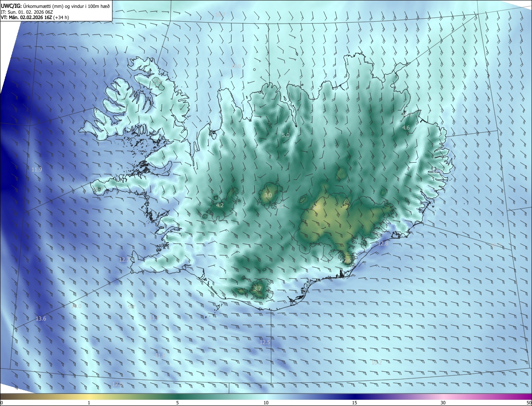Click the 12.5 value south of Iceland
This screenshot has width=532, height=406.
[265, 342]
